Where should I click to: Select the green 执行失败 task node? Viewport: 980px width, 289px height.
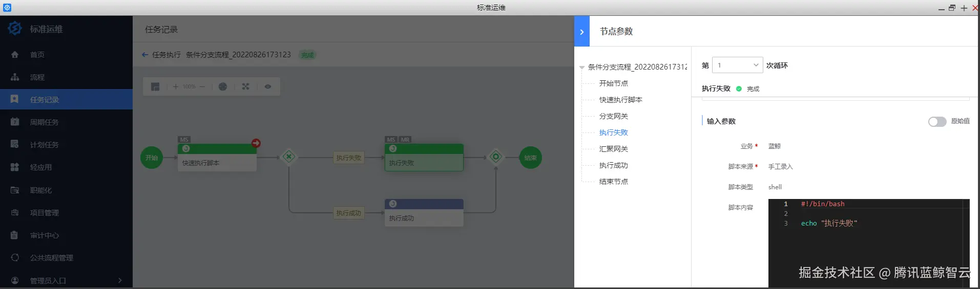click(424, 158)
